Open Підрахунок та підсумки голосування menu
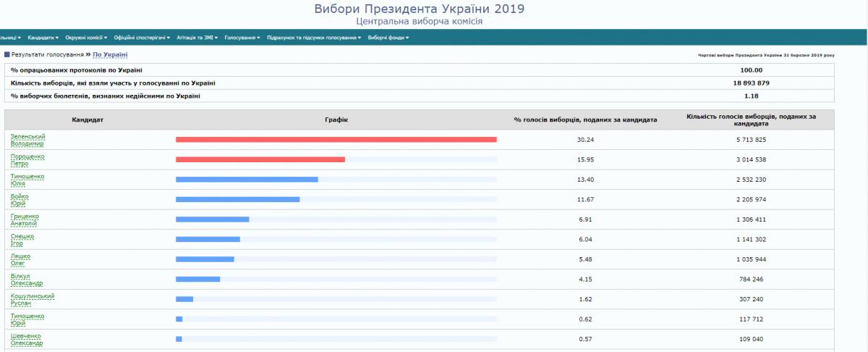This screenshot has width=868, height=352. tap(313, 38)
